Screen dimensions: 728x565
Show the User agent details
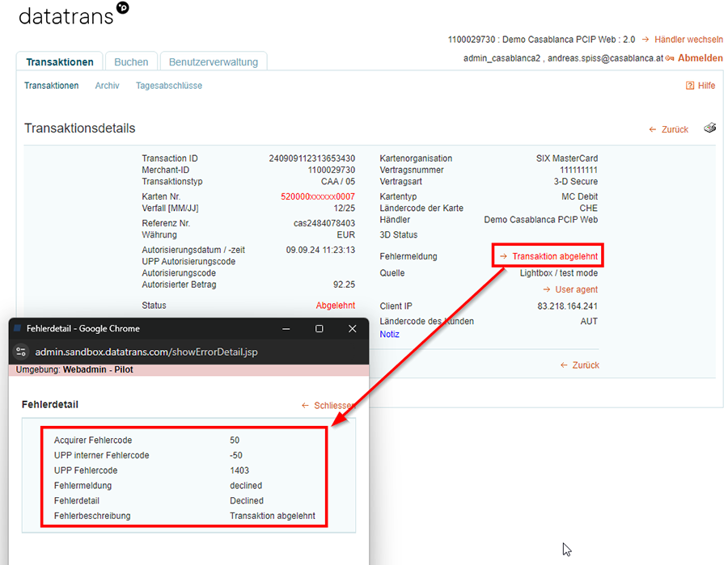pos(576,289)
